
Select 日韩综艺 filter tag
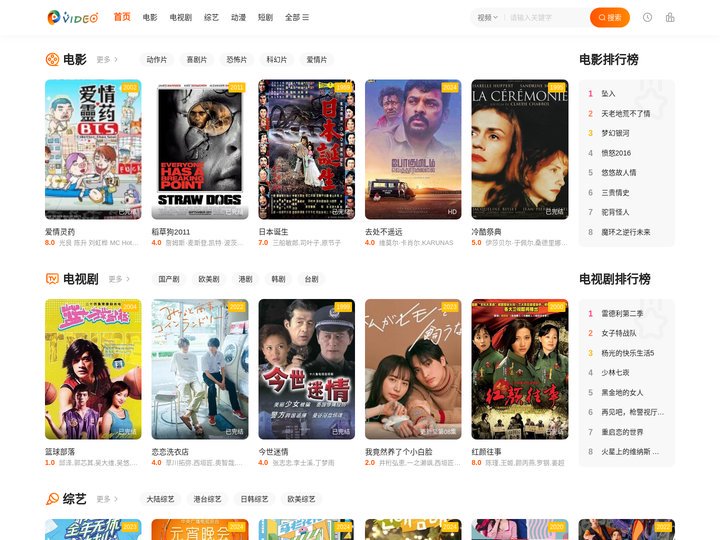[254, 499]
